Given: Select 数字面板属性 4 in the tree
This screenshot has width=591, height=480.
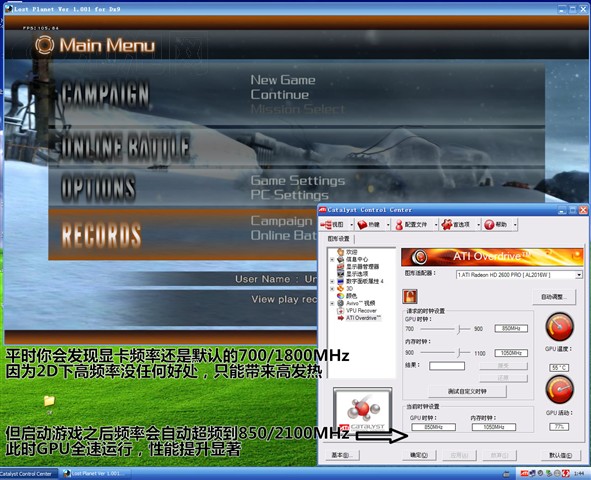Looking at the screenshot, I should 364,281.
